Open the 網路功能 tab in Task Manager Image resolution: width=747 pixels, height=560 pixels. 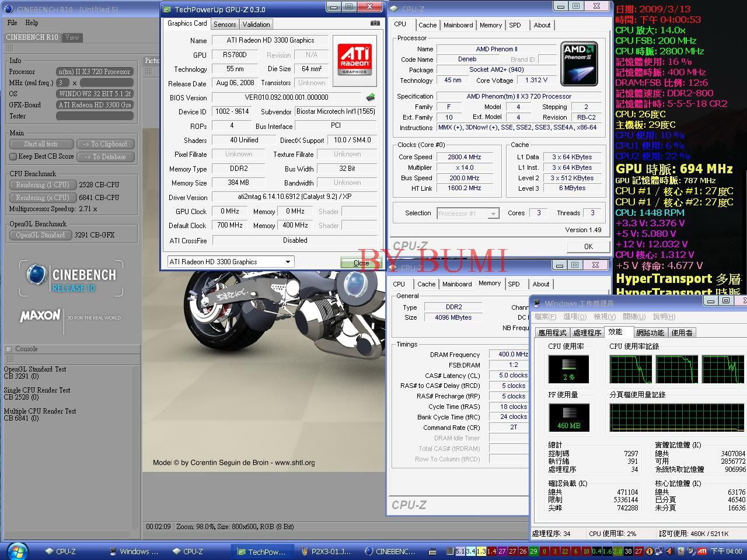point(650,332)
